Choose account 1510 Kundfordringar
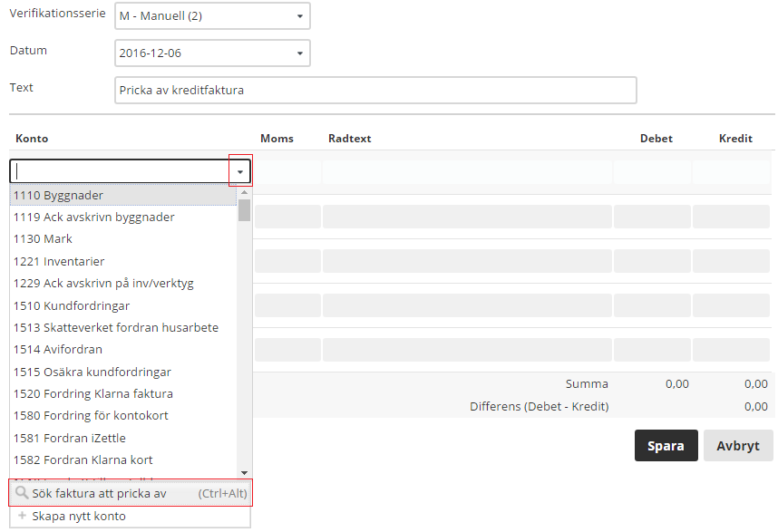The width and height of the screenshot is (778, 532). [x=123, y=305]
